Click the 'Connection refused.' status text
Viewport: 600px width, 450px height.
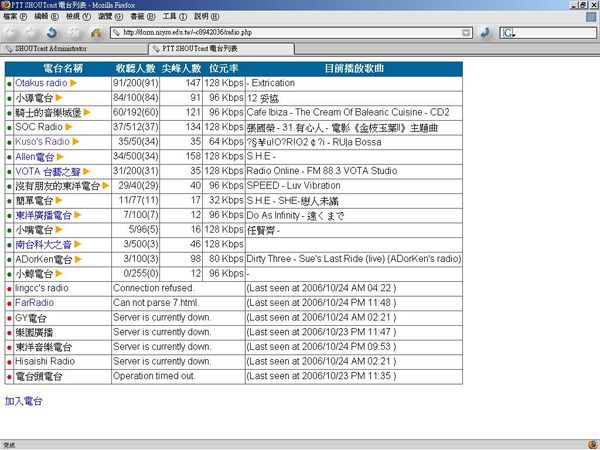click(x=154, y=288)
